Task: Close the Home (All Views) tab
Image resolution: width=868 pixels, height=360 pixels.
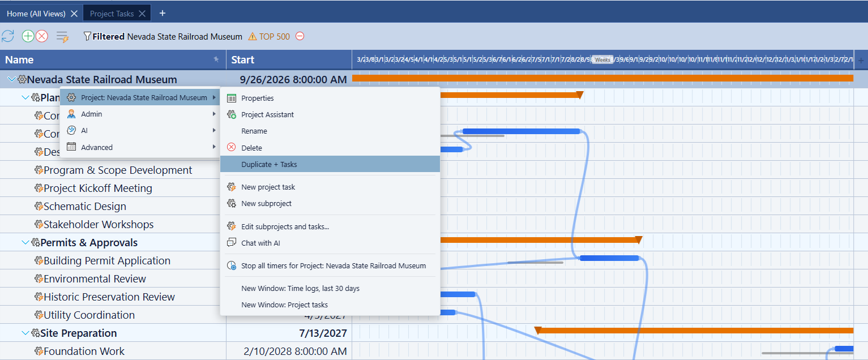Action: point(74,14)
